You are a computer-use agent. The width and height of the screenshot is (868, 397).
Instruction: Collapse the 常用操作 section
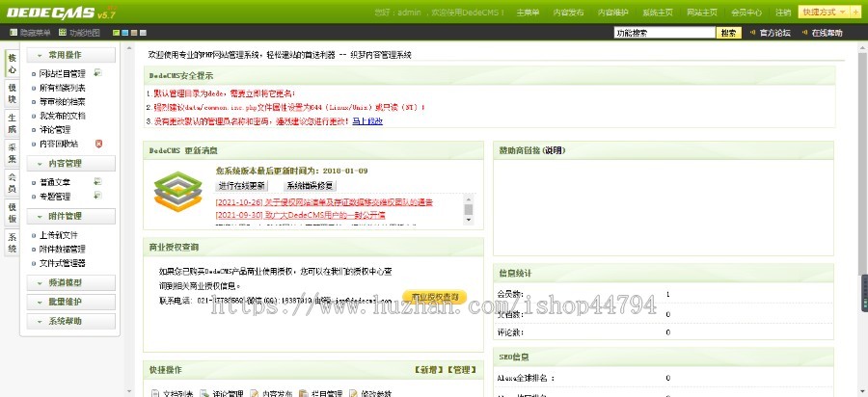pyautogui.click(x=70, y=55)
